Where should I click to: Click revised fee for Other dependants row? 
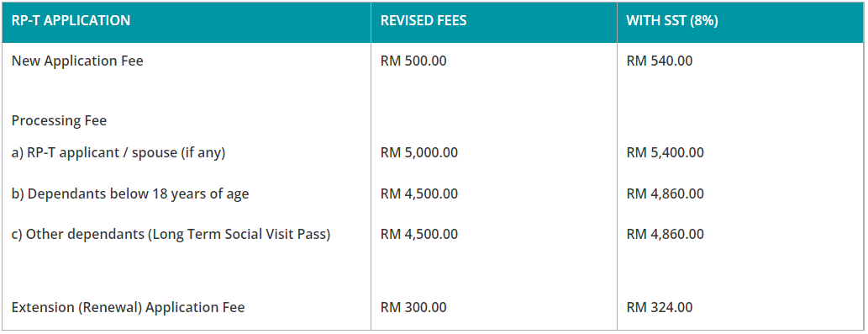point(419,234)
